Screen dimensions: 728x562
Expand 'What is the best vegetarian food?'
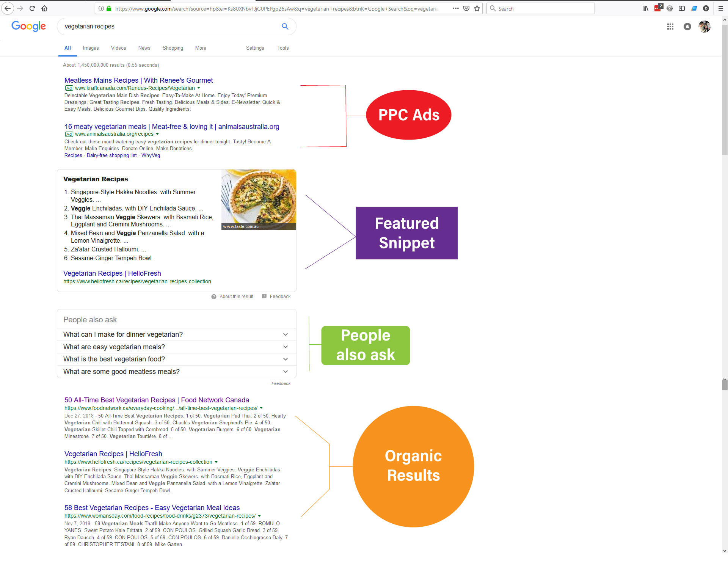tap(176, 359)
